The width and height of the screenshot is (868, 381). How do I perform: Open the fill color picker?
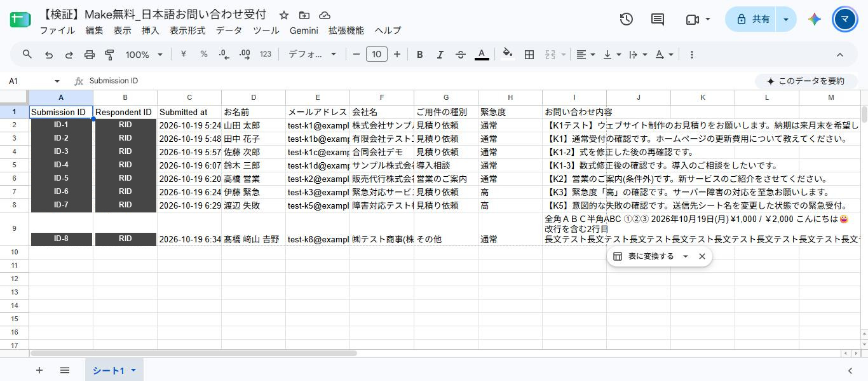(507, 55)
